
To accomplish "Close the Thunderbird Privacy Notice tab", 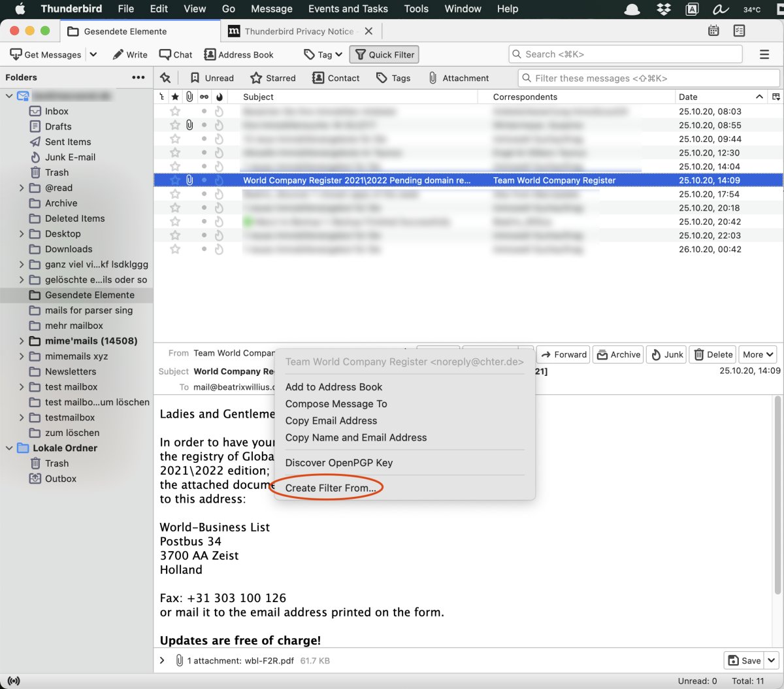I will click(x=368, y=31).
